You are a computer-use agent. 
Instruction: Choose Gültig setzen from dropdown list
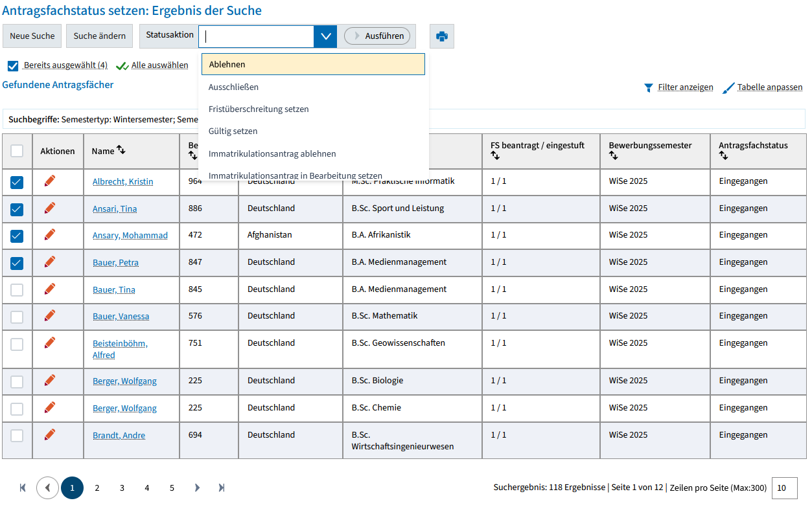tap(233, 131)
